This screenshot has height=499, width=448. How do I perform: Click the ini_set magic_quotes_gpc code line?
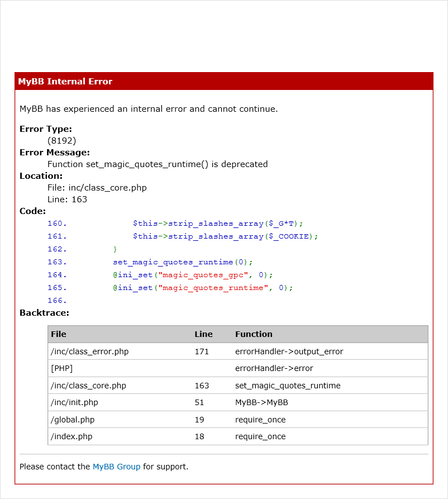click(193, 275)
